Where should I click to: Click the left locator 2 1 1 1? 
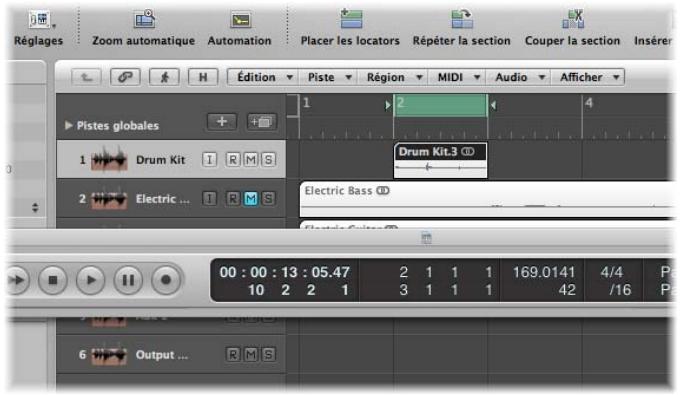coord(445,272)
